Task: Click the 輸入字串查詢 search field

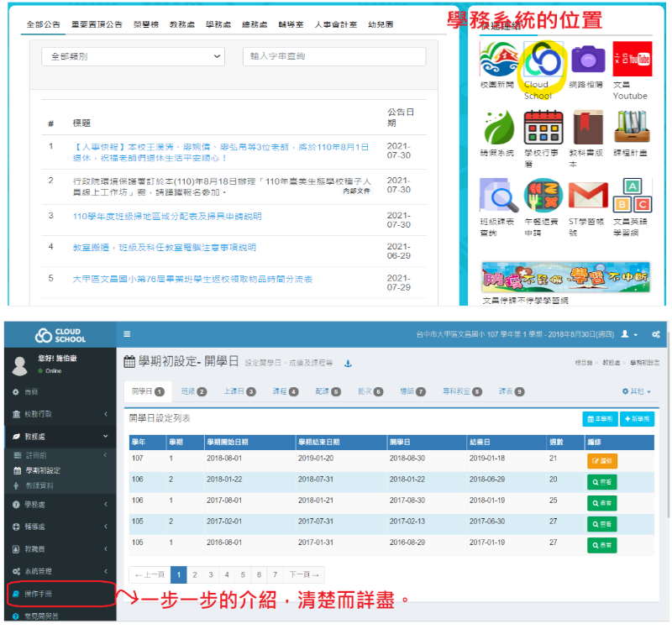Action: (x=333, y=56)
